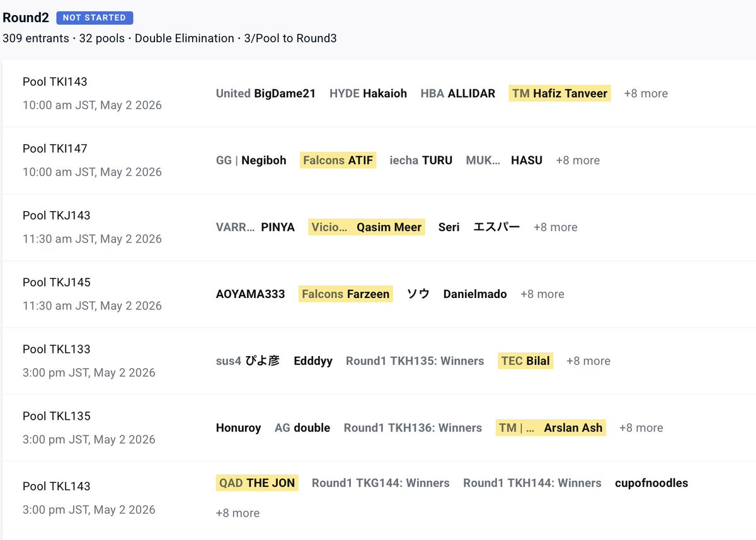The height and width of the screenshot is (540, 756).
Task: Select entrant Honuroy
Action: 238,427
